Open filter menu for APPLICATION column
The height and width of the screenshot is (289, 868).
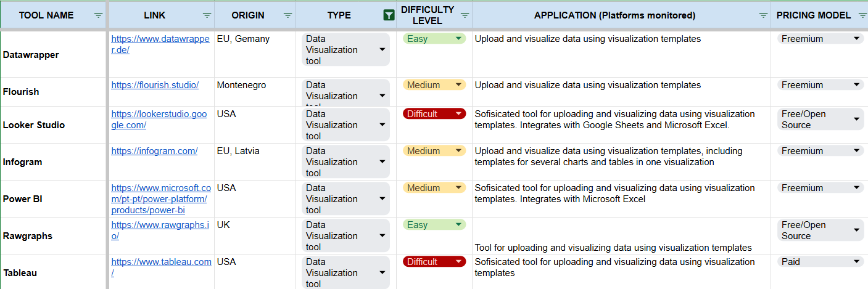pyautogui.click(x=763, y=15)
